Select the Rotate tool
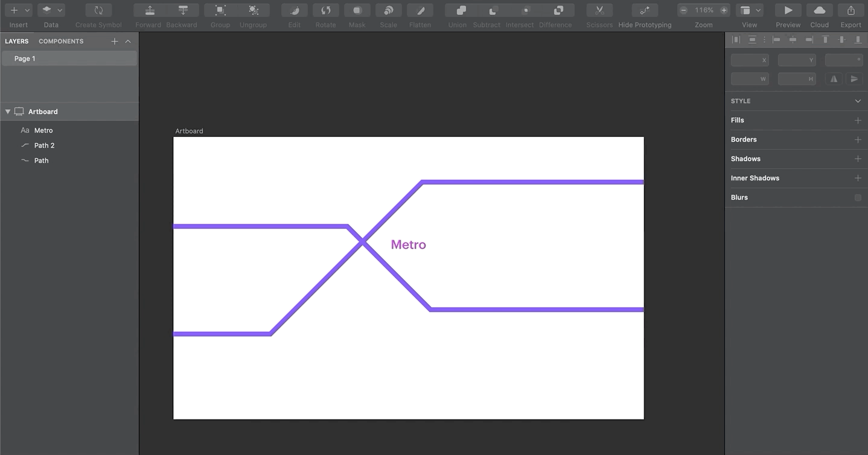The height and width of the screenshot is (455, 868). [325, 10]
